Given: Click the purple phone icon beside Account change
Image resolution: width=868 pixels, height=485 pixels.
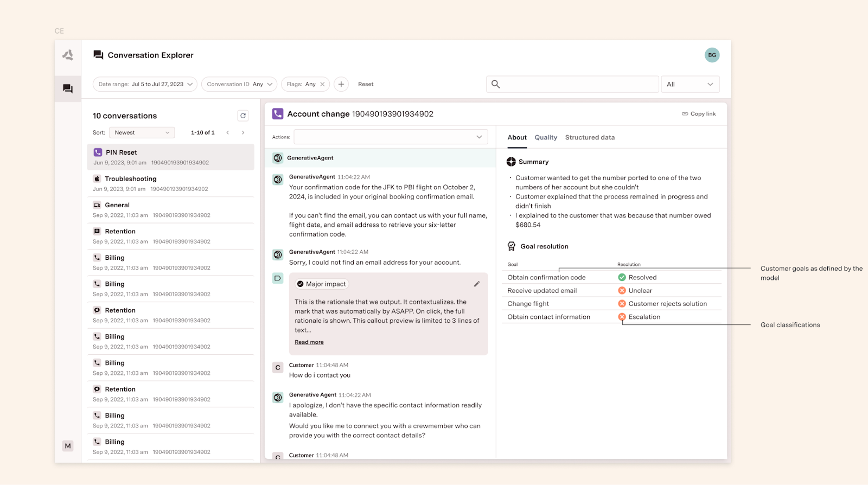Looking at the screenshot, I should pos(278,113).
